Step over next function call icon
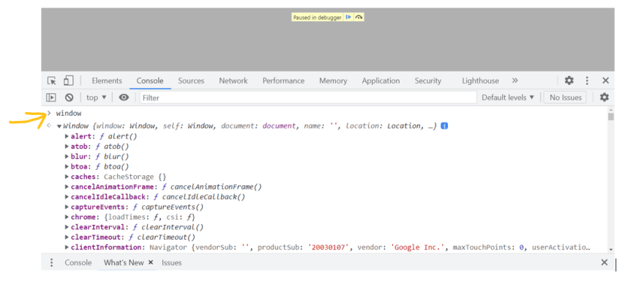Image resolution: width=644 pixels, height=285 pixels. pyautogui.click(x=359, y=18)
